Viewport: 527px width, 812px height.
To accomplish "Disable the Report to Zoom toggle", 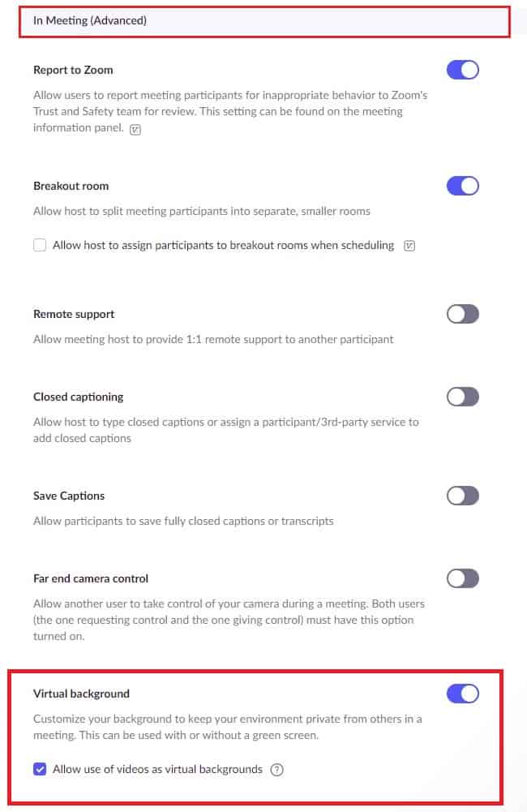I will (462, 70).
